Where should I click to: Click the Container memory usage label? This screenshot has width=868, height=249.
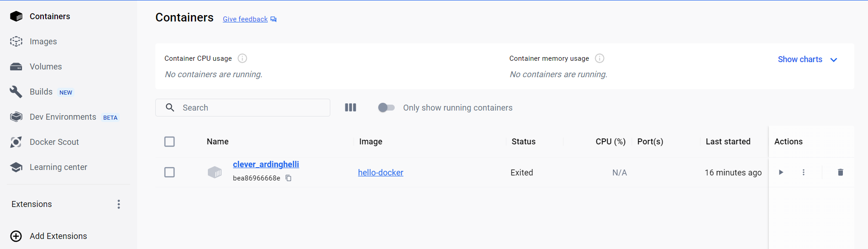549,58
